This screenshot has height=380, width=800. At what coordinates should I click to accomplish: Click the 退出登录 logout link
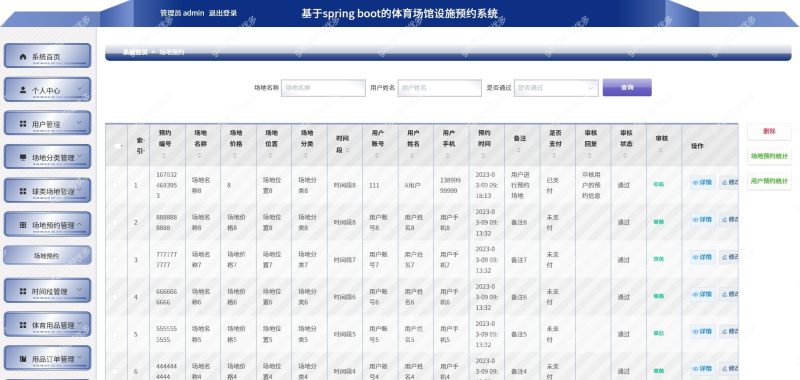[x=222, y=13]
